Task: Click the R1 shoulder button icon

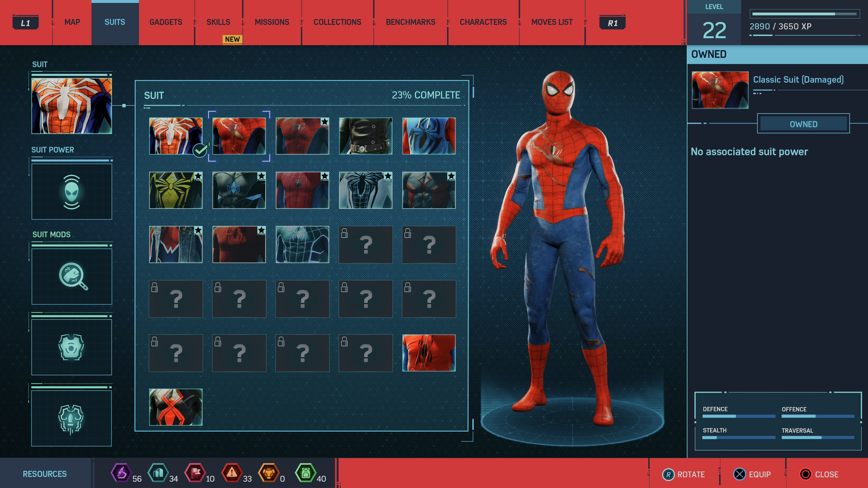Action: click(613, 23)
